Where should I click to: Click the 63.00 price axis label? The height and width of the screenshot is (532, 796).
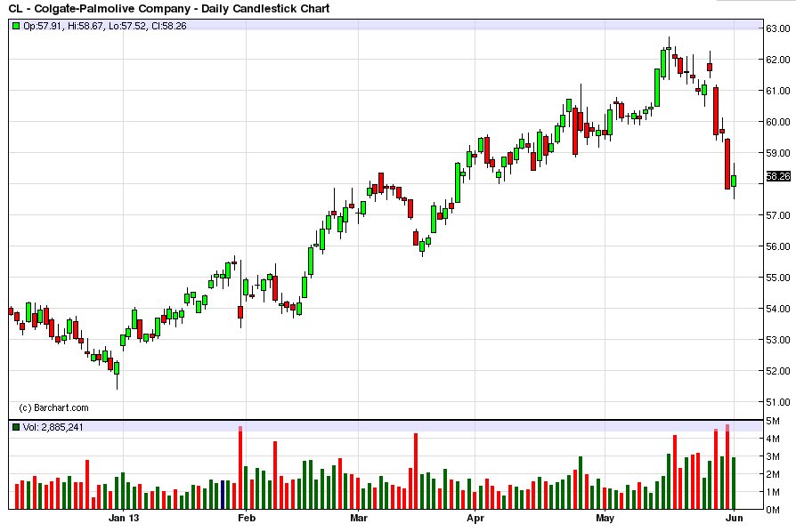tap(777, 28)
